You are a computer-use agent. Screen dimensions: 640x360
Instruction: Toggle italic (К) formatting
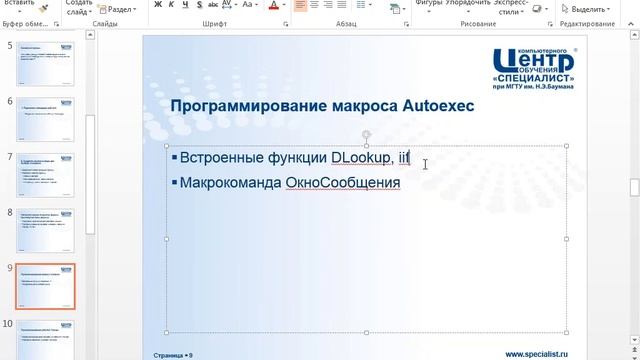tap(171, 5)
